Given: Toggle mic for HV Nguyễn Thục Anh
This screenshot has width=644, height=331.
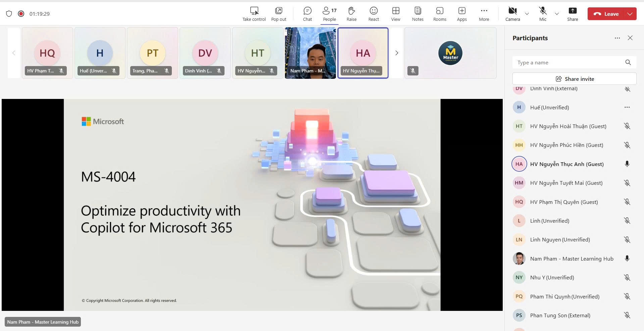Looking at the screenshot, I should click(x=627, y=164).
